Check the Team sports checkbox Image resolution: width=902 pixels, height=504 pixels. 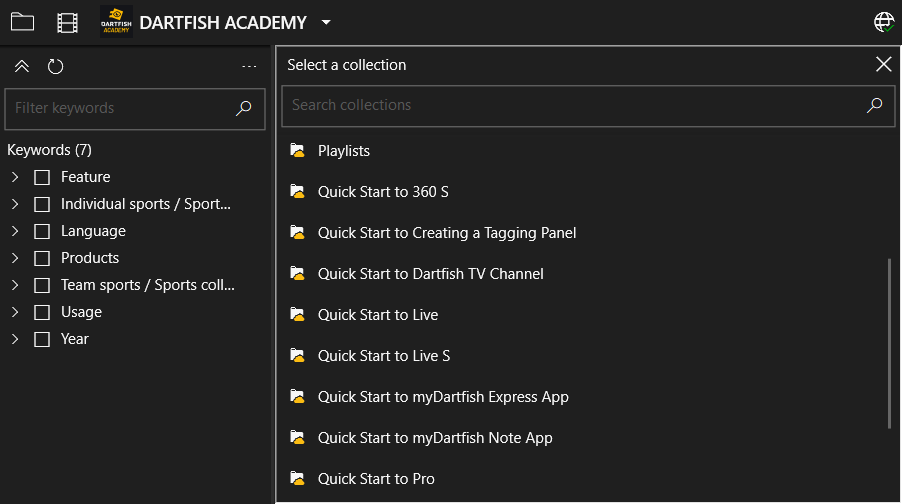click(42, 285)
